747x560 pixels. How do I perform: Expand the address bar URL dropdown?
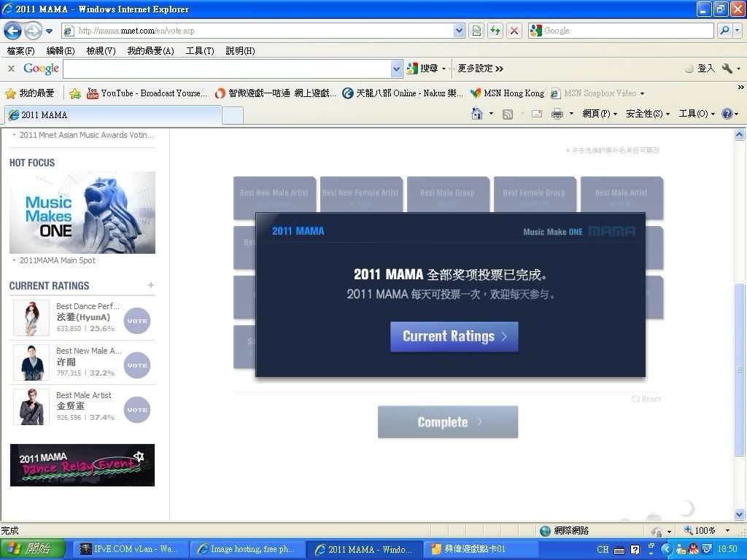coord(459,31)
